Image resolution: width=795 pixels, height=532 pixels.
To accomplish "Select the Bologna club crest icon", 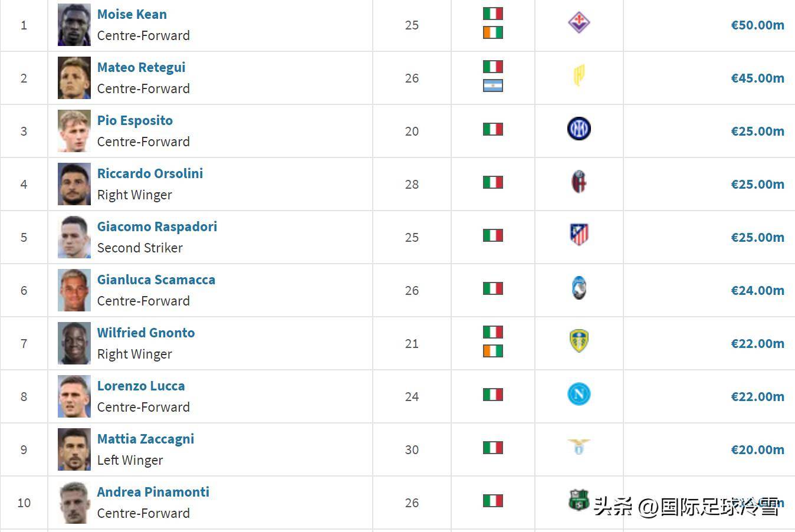I will pos(579,182).
